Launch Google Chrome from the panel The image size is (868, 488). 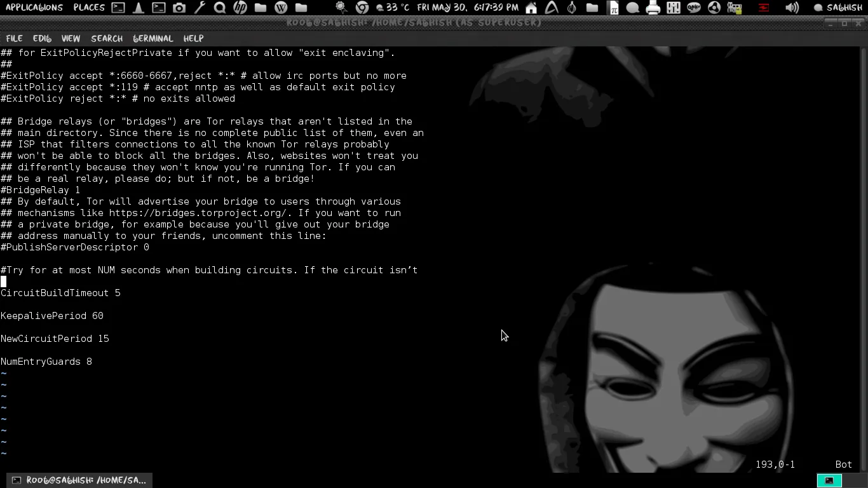[x=362, y=8]
